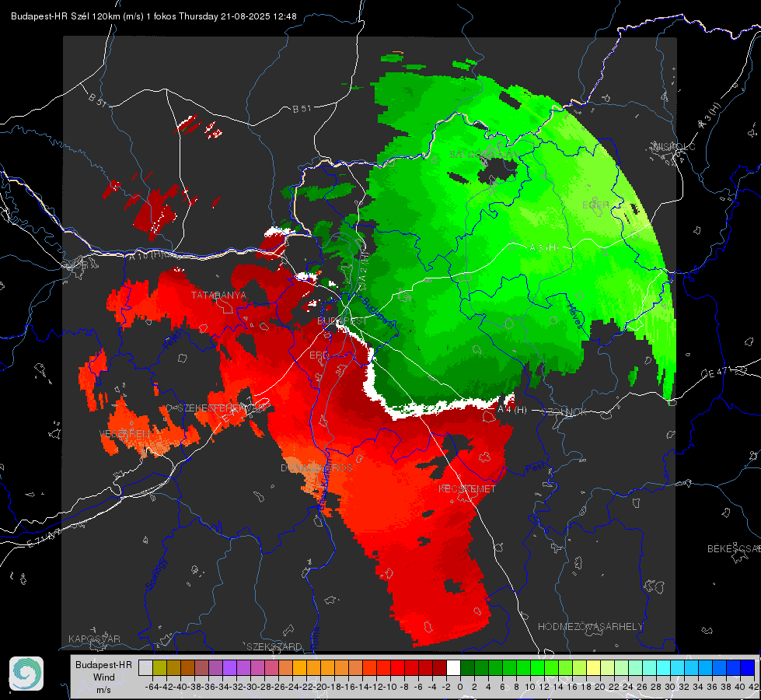Click the swirl logo icon beside the legend
The width and height of the screenshot is (761, 700).
[x=26, y=674]
